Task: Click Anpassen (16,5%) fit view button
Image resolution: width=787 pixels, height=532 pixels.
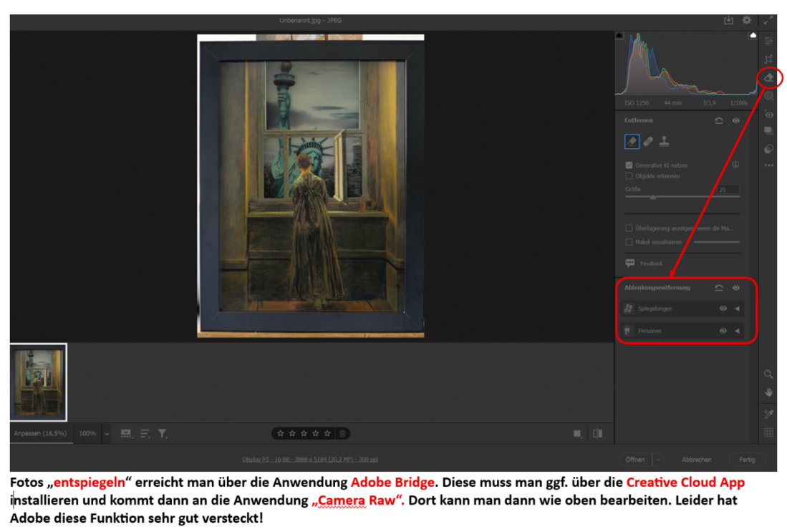Action: [x=40, y=434]
